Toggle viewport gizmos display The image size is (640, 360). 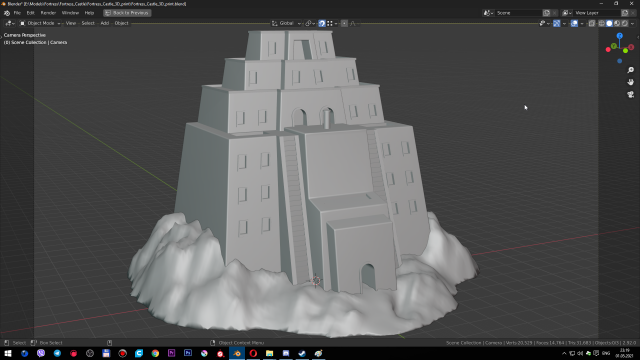(556, 24)
